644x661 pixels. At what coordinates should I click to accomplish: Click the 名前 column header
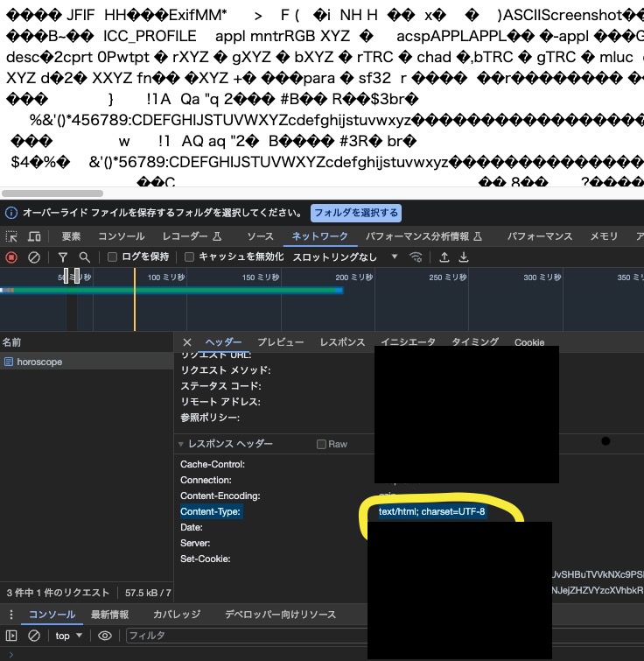point(11,342)
